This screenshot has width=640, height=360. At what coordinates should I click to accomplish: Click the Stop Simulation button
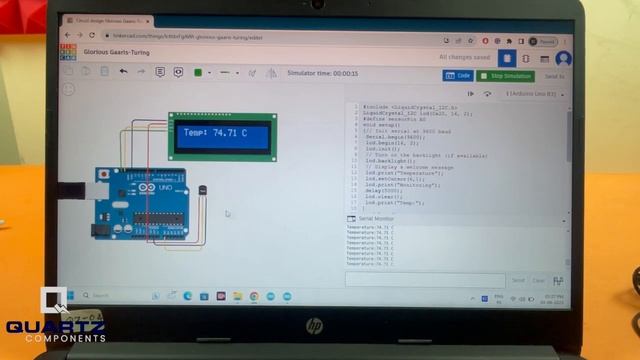point(506,76)
